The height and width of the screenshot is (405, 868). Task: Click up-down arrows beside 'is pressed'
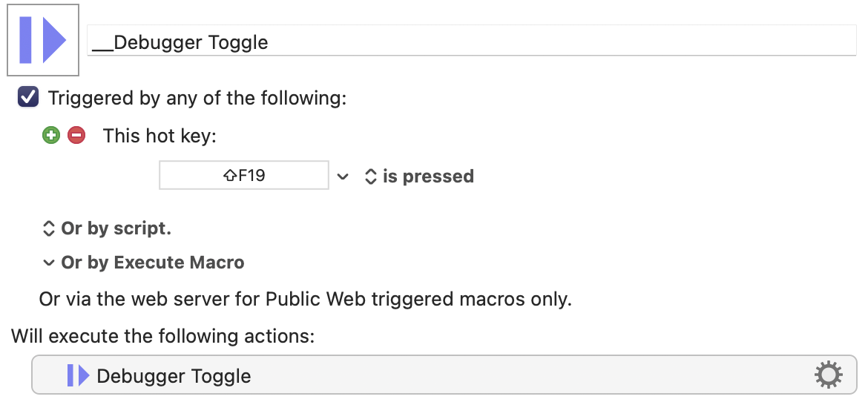[370, 177]
